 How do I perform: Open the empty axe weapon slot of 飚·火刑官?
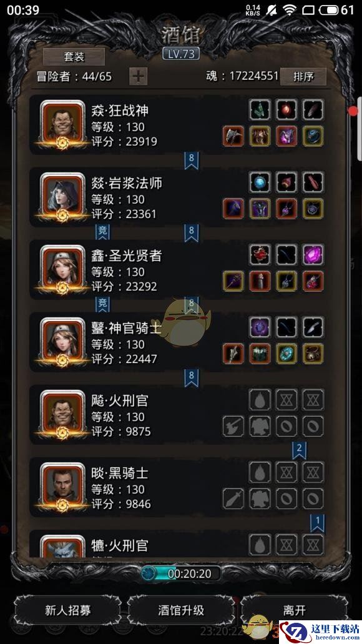[x=233, y=427]
